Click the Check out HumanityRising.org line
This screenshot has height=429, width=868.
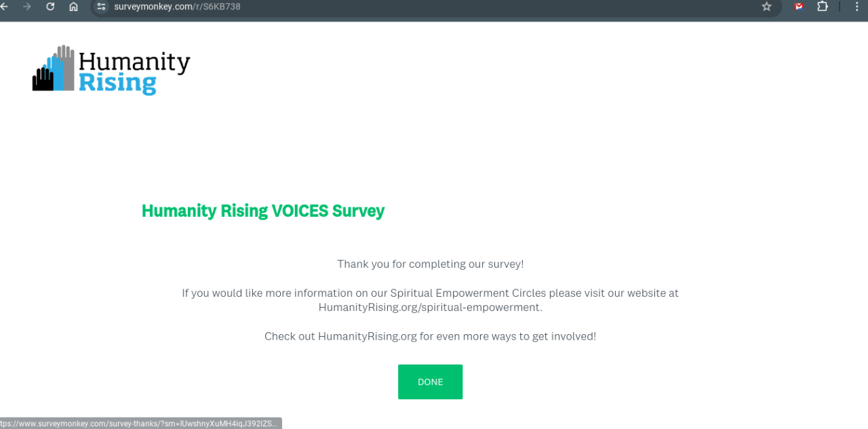(x=430, y=337)
